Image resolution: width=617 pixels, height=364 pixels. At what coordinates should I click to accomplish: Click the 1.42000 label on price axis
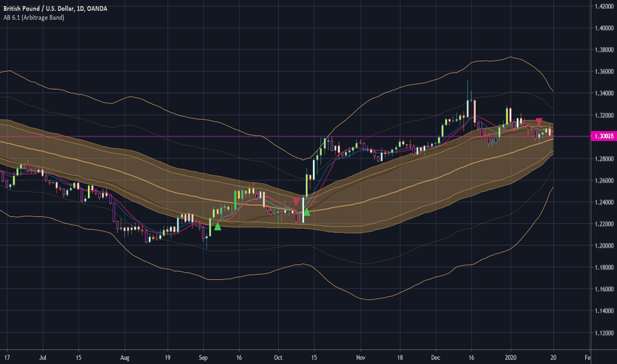(x=601, y=7)
